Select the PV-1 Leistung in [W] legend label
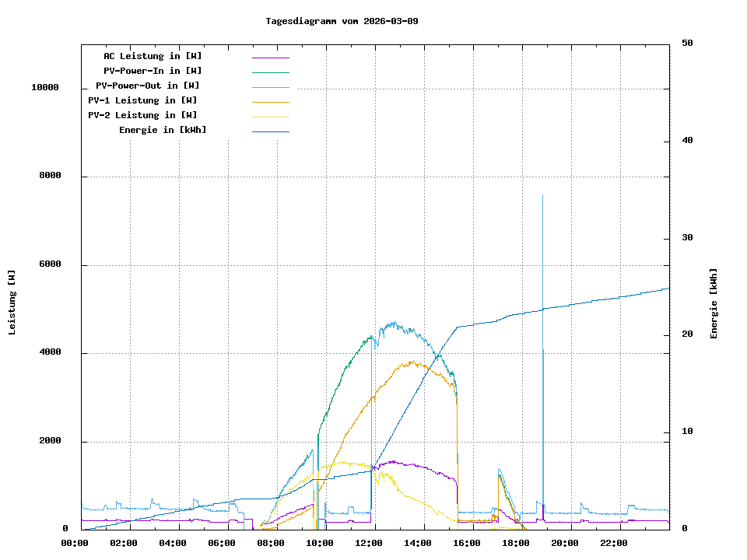Viewport: 747px width, 560px height. pos(142,100)
